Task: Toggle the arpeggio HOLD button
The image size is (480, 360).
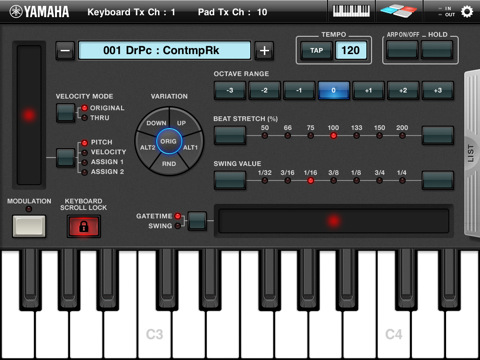Action: (437, 50)
